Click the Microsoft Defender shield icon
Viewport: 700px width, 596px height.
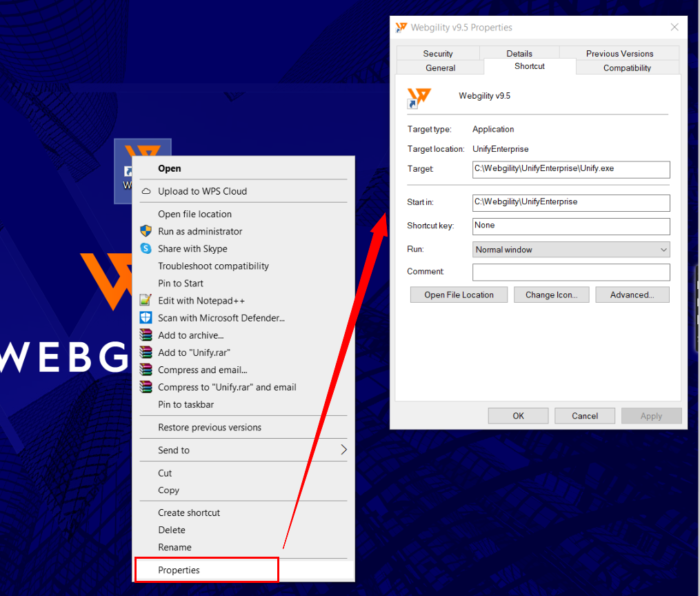point(146,318)
